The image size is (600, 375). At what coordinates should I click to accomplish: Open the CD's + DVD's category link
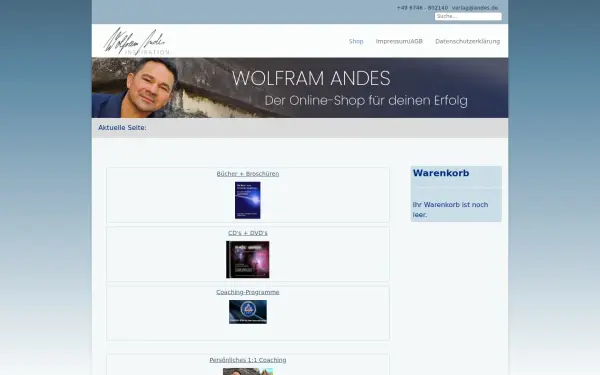click(248, 233)
